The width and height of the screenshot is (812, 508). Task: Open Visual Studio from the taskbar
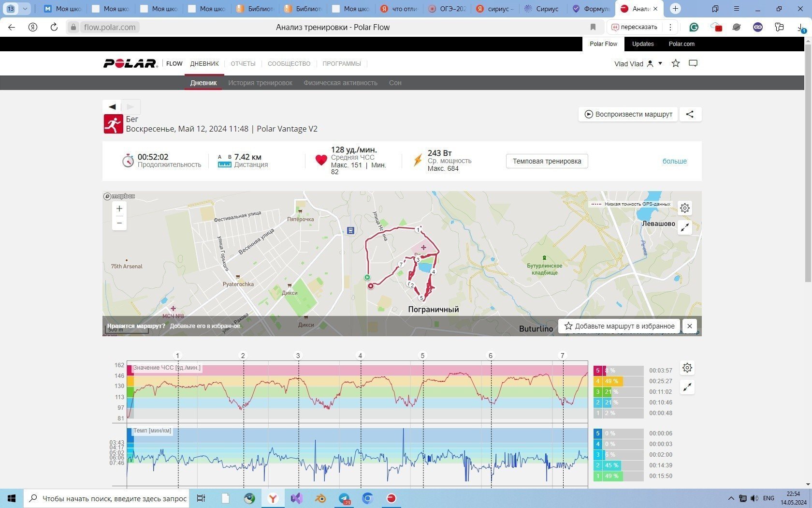[x=297, y=498]
